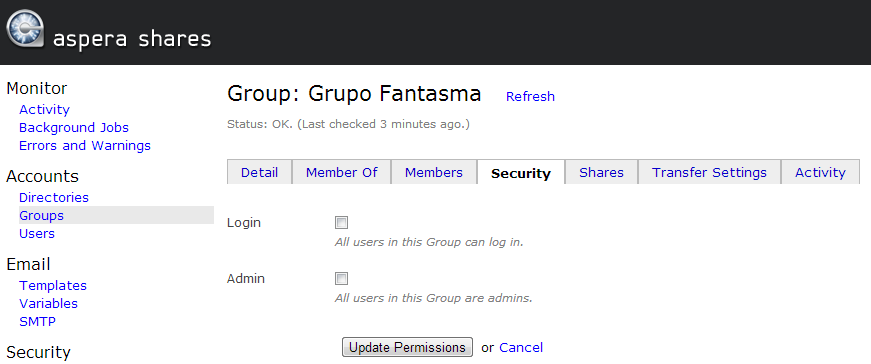
Task: Enable the Admin checkbox
Action: pyautogui.click(x=341, y=278)
